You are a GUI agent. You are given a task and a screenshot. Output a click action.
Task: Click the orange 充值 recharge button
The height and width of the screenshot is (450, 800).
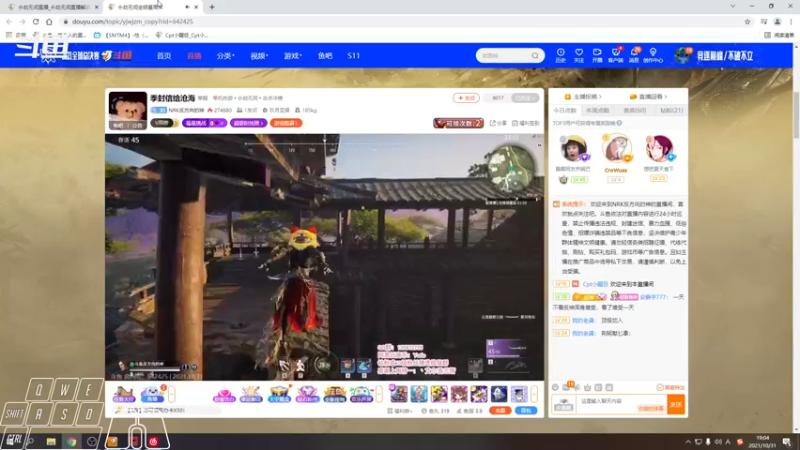click(x=499, y=411)
